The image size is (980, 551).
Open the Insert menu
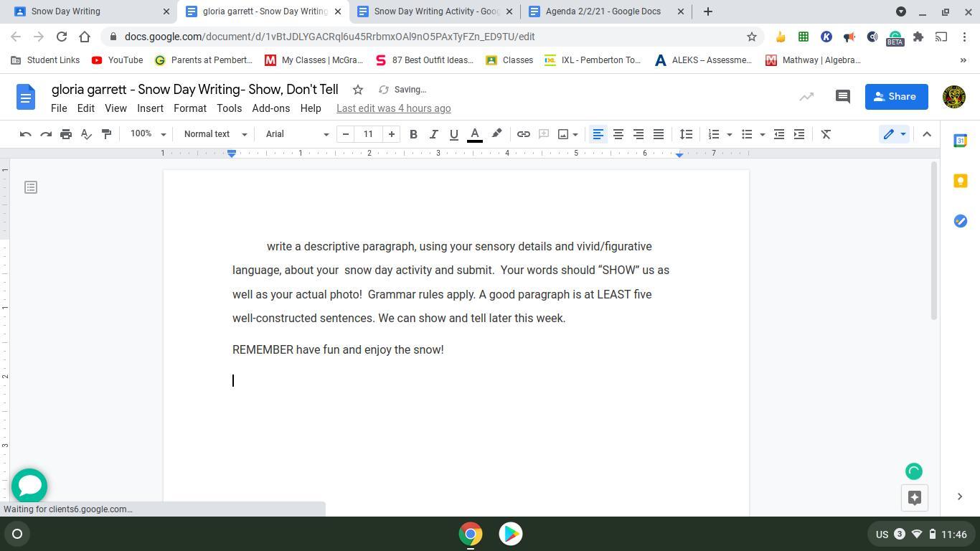tap(150, 108)
